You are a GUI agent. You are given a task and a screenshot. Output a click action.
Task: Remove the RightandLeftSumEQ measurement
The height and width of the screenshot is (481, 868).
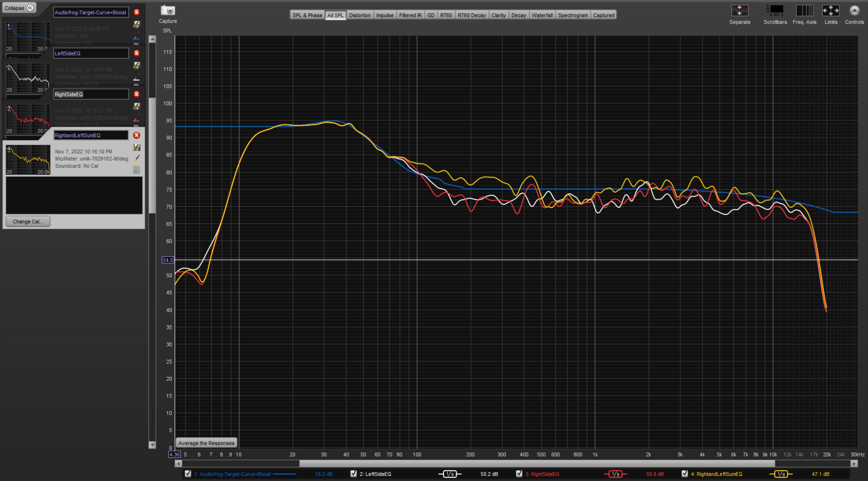pos(136,135)
